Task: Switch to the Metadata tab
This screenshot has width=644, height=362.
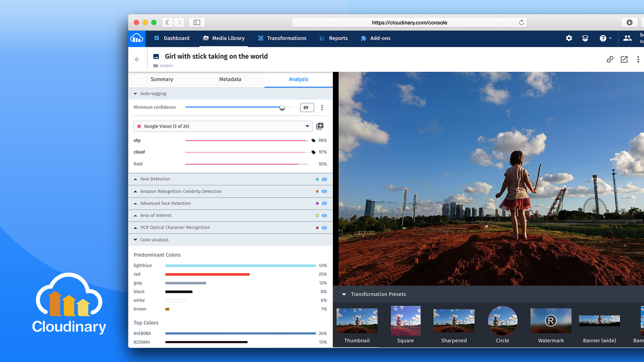Action: pyautogui.click(x=230, y=79)
